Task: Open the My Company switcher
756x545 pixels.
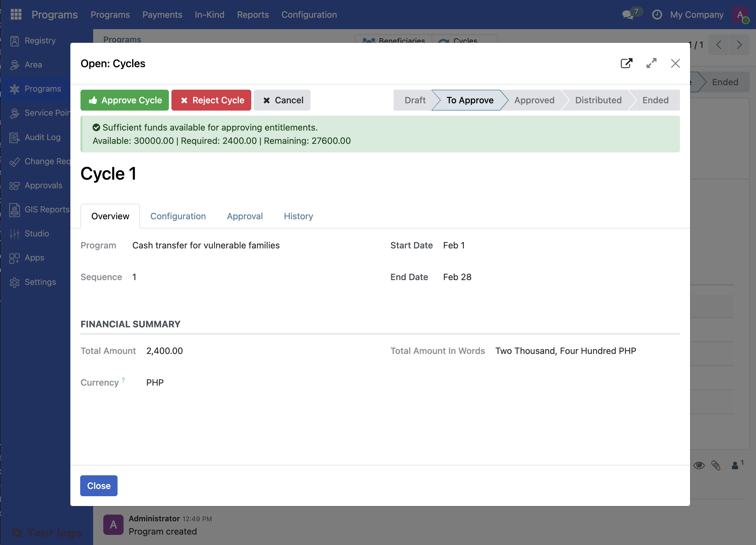Action: 697,15
